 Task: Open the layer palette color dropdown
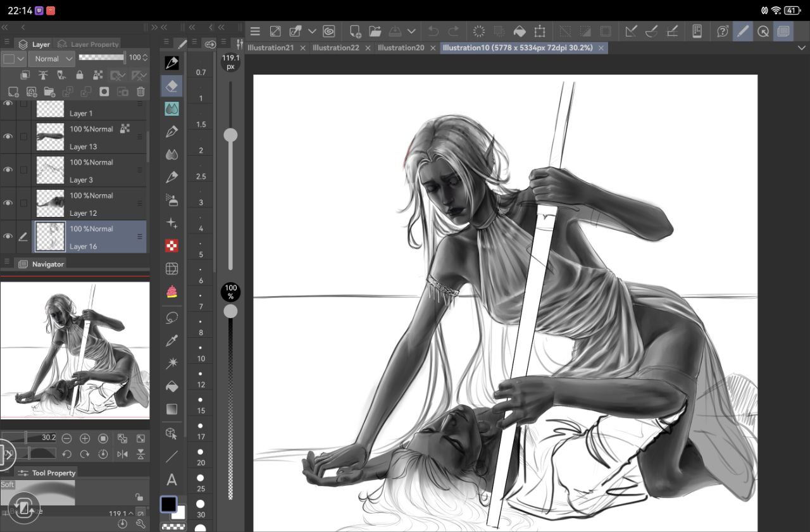click(13, 58)
